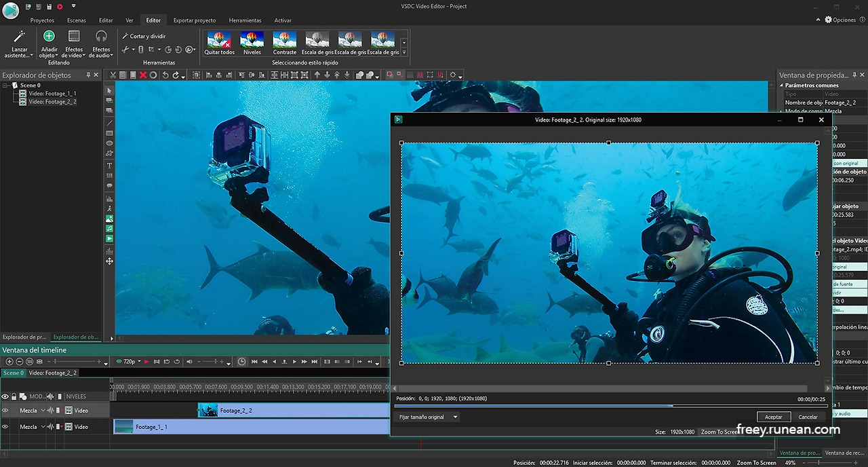Image resolution: width=868 pixels, height=467 pixels.
Task: Open the Herramientas menu
Action: click(x=245, y=20)
